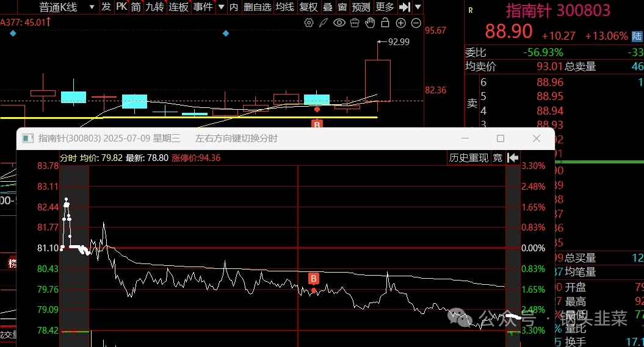Image resolution: width=644 pixels, height=347 pixels.
Task: Open the 连板 tab
Action: pyautogui.click(x=178, y=7)
